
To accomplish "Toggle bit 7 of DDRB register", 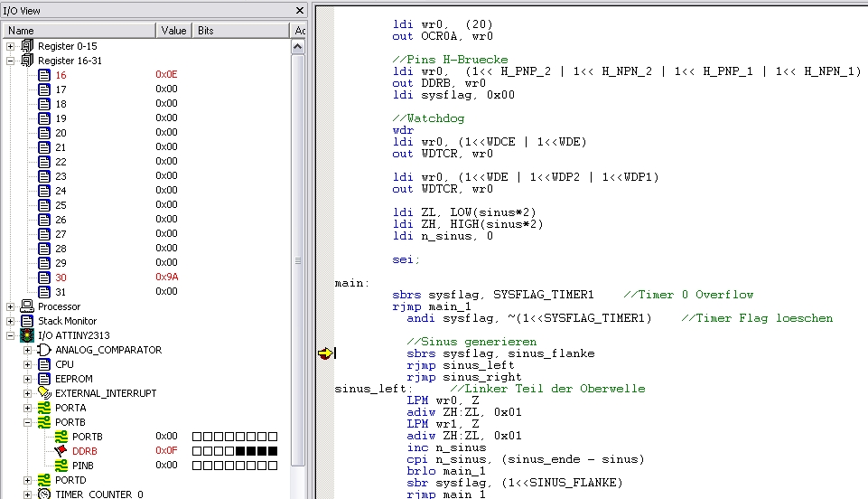I will pyautogui.click(x=197, y=451).
